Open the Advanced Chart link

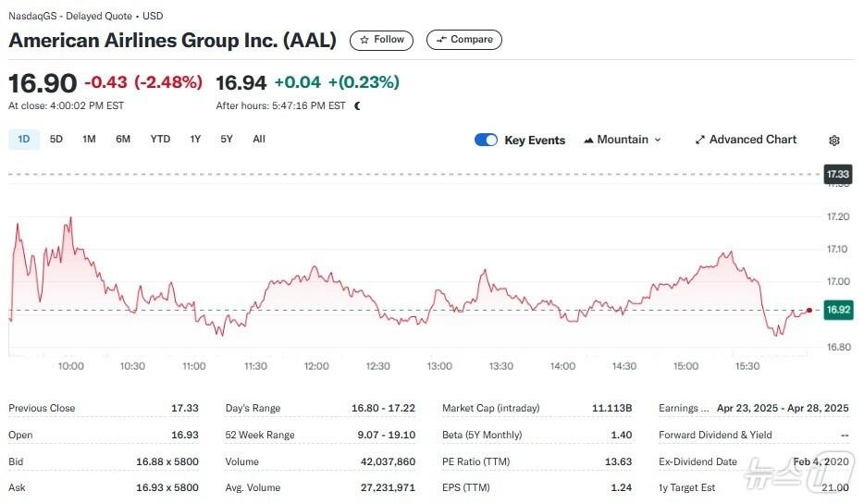(x=752, y=140)
